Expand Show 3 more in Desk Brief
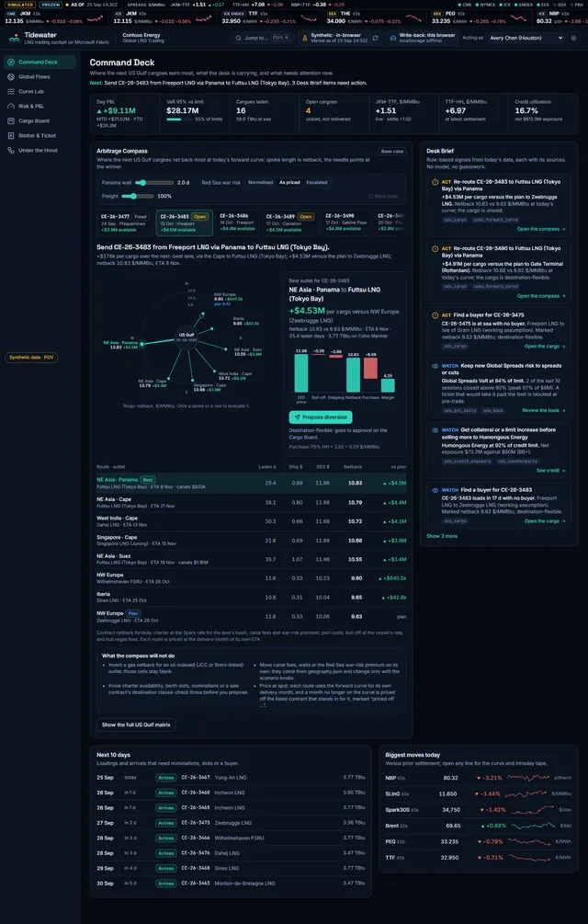Viewport: 588px width, 924px height. click(442, 536)
